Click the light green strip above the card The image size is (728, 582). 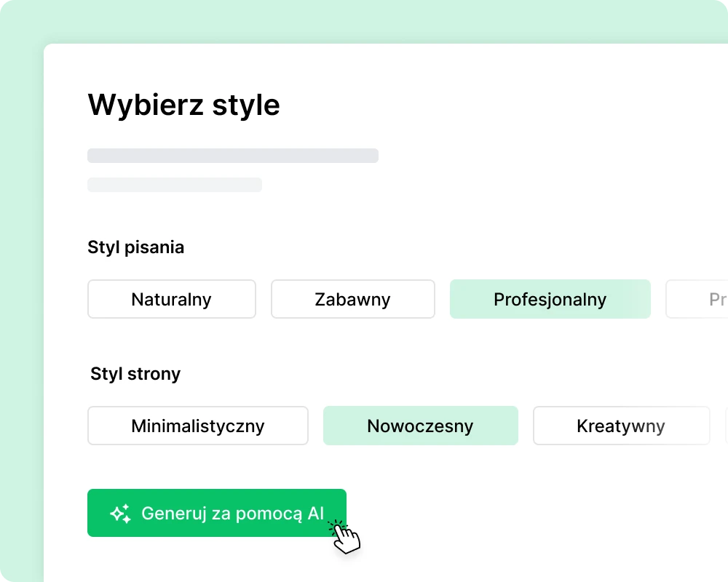coord(364,20)
